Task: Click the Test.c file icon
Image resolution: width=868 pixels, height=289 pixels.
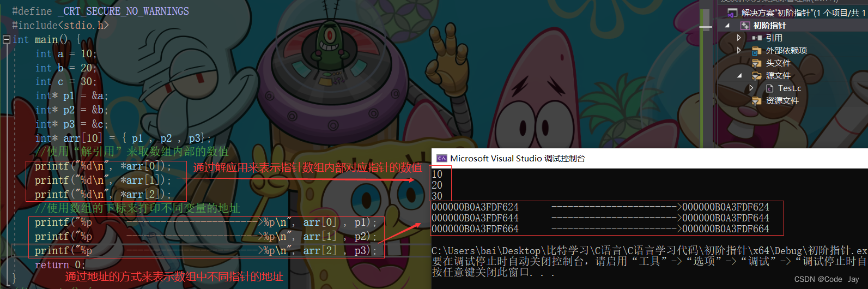Action: 769,88
